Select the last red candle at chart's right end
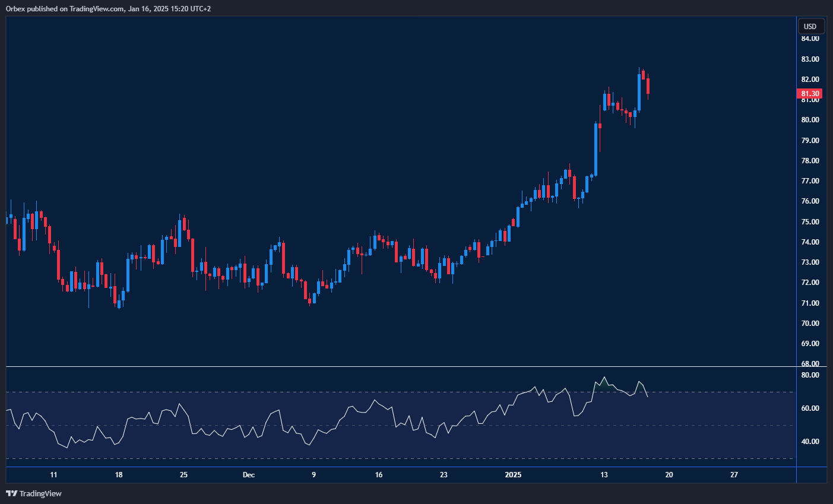The width and height of the screenshot is (833, 504). (x=648, y=86)
